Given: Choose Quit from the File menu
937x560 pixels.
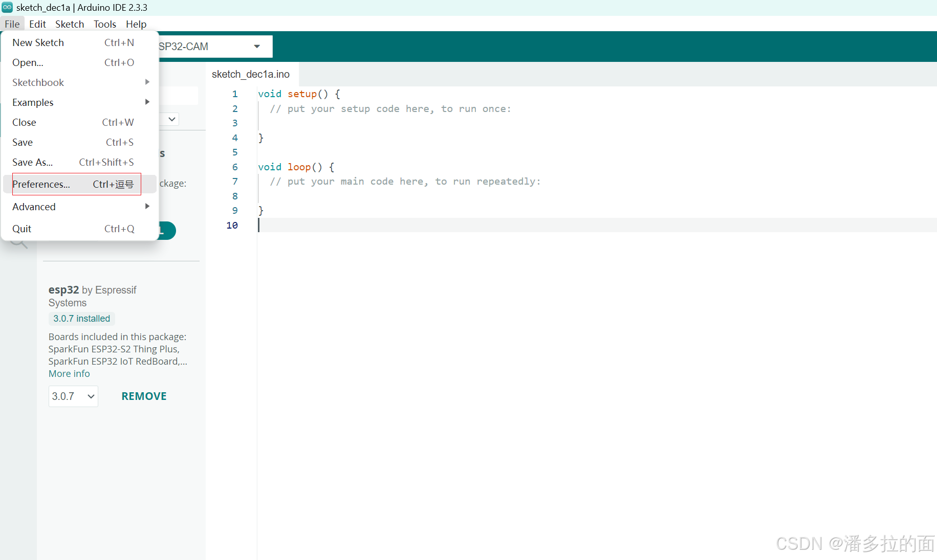Looking at the screenshot, I should [80, 229].
